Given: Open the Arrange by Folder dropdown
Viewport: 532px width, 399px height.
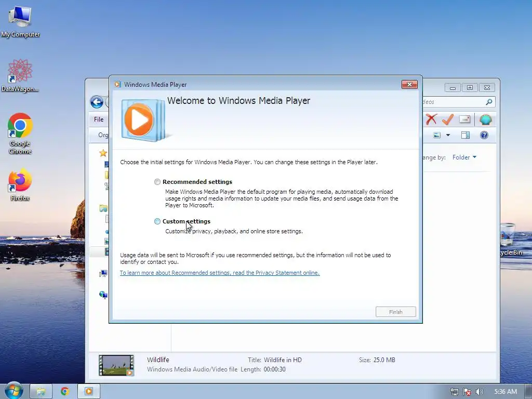Looking at the screenshot, I should pyautogui.click(x=464, y=157).
